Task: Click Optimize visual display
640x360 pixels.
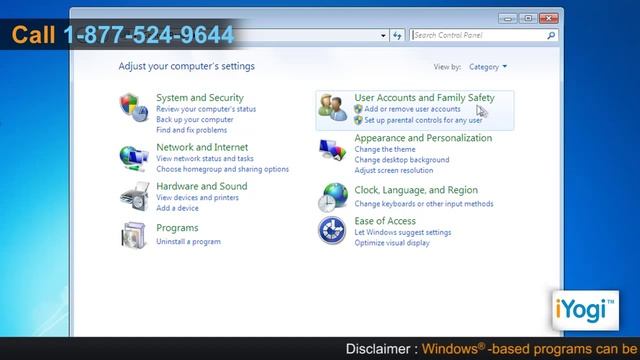Action: coord(392,243)
